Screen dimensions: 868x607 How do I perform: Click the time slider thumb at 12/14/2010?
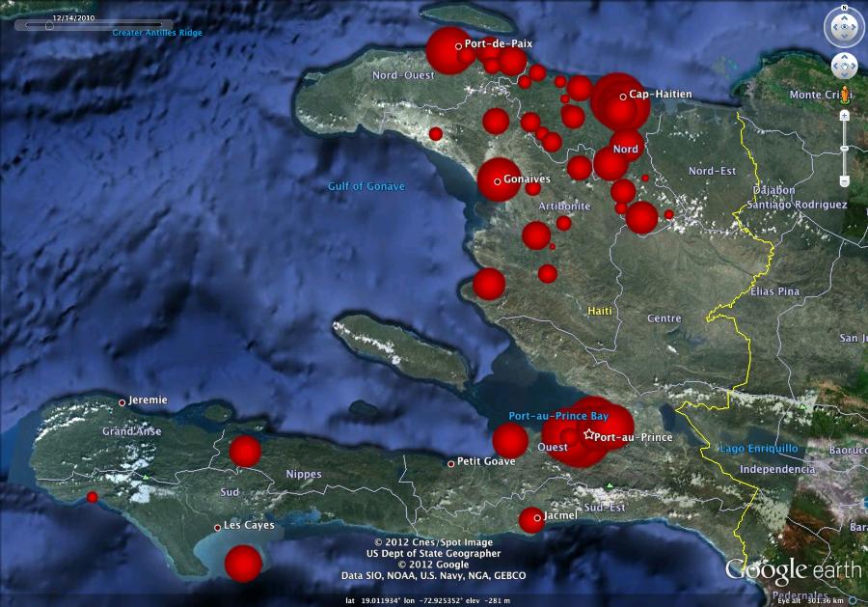(x=49, y=25)
